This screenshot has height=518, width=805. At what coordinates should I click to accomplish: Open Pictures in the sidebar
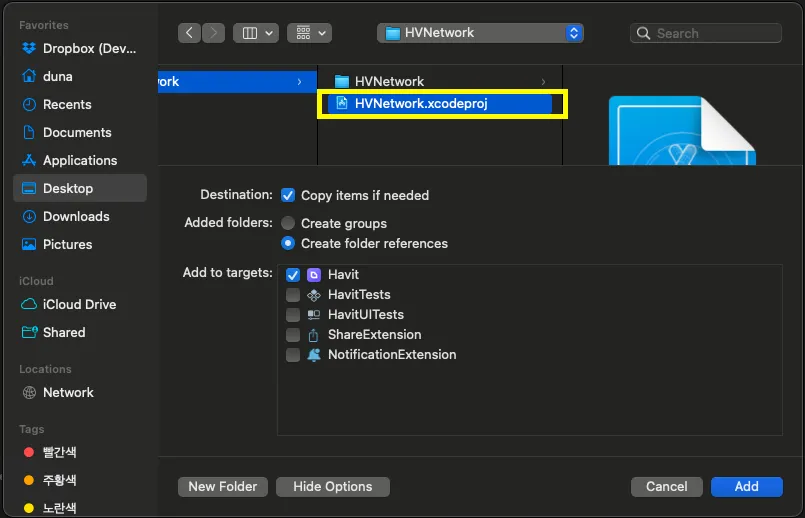[x=80, y=244]
